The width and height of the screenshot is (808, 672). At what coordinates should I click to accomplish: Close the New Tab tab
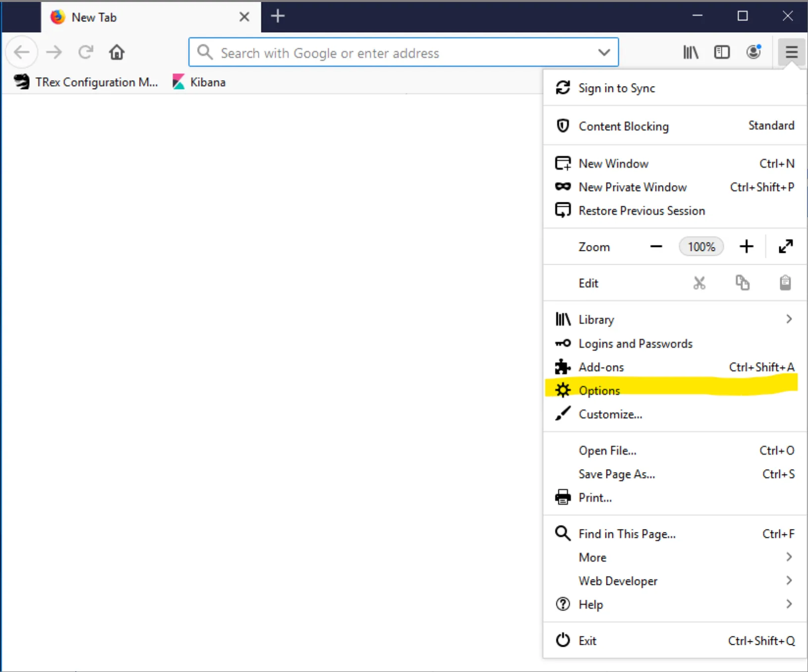coord(244,17)
